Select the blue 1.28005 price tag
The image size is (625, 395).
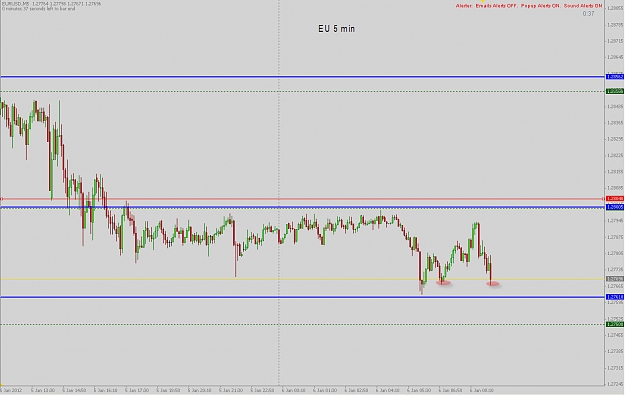tap(615, 207)
